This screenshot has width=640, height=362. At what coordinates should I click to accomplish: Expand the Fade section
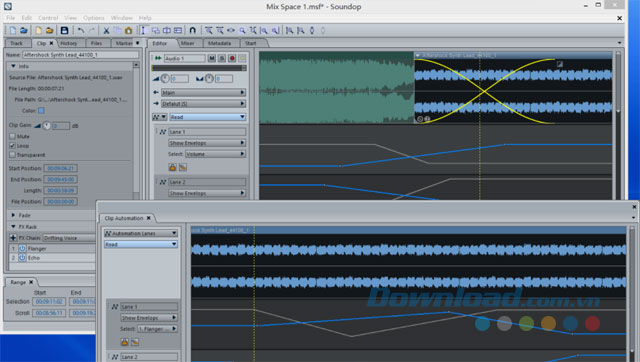13,215
